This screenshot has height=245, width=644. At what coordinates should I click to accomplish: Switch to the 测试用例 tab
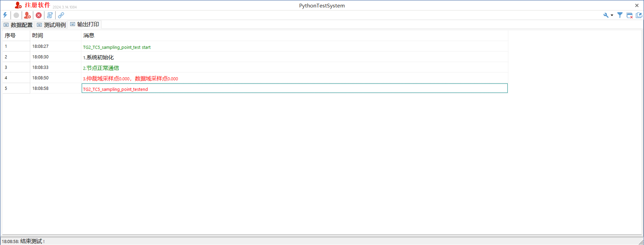pyautogui.click(x=51, y=25)
